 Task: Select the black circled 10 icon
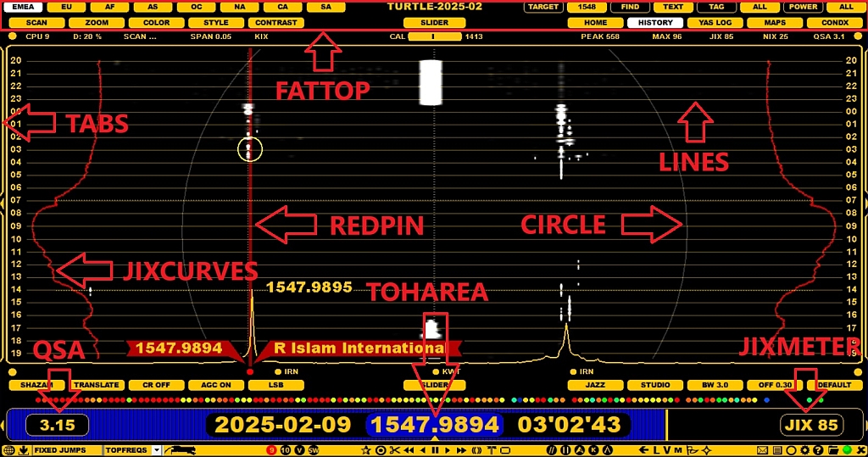pos(285,450)
